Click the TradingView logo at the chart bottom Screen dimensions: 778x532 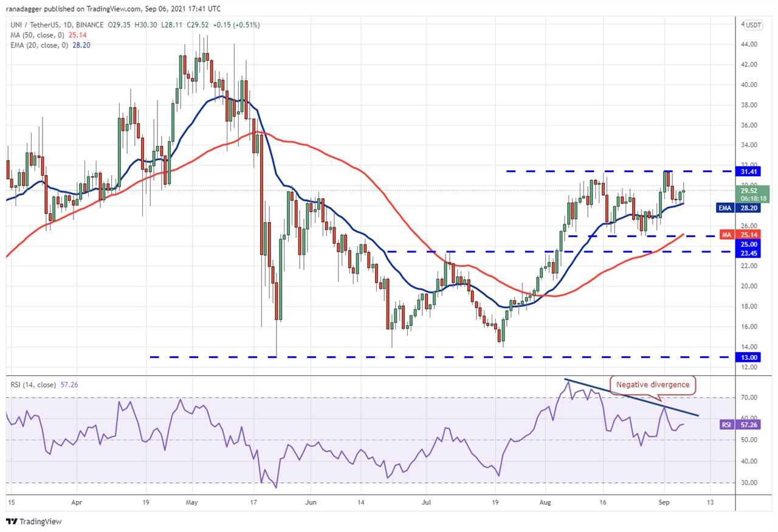click(x=34, y=521)
